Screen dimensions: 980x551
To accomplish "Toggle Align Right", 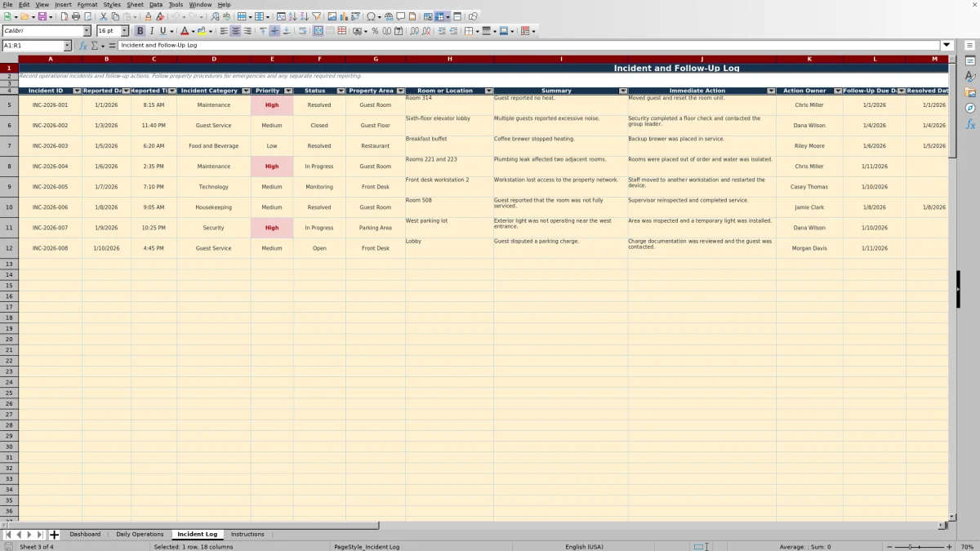I will [247, 31].
